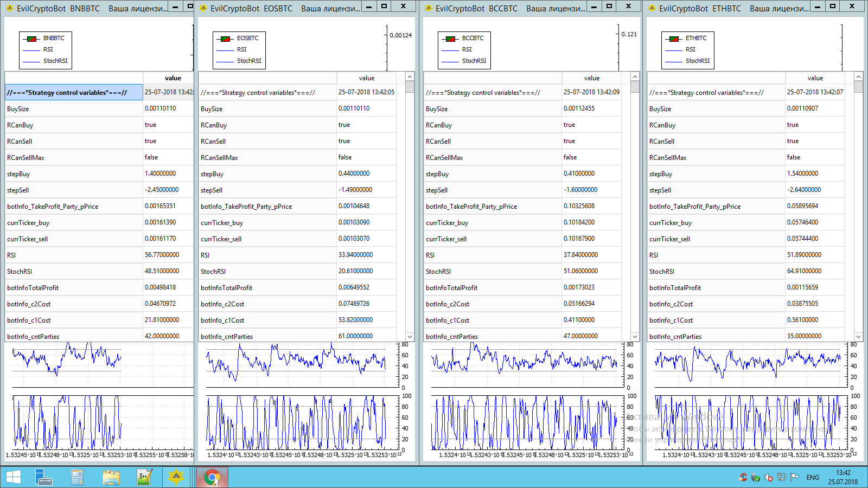Click the RSI chart in ETHBTC window

(750, 365)
